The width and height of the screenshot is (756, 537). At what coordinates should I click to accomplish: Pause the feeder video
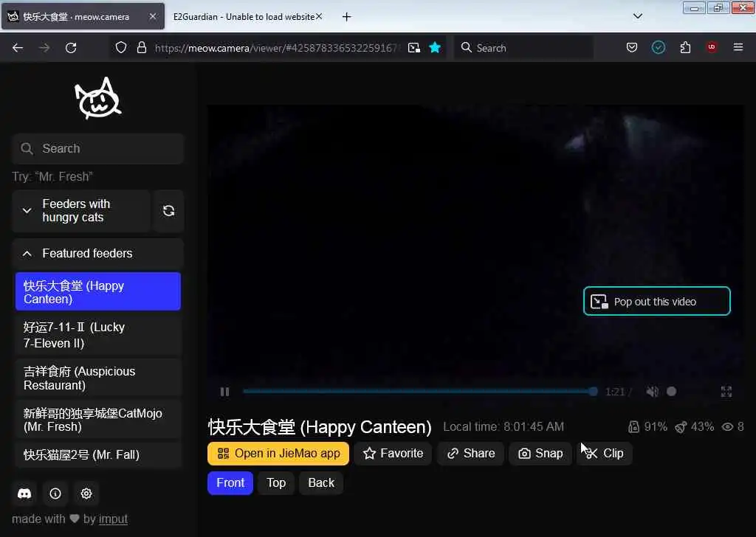point(224,392)
